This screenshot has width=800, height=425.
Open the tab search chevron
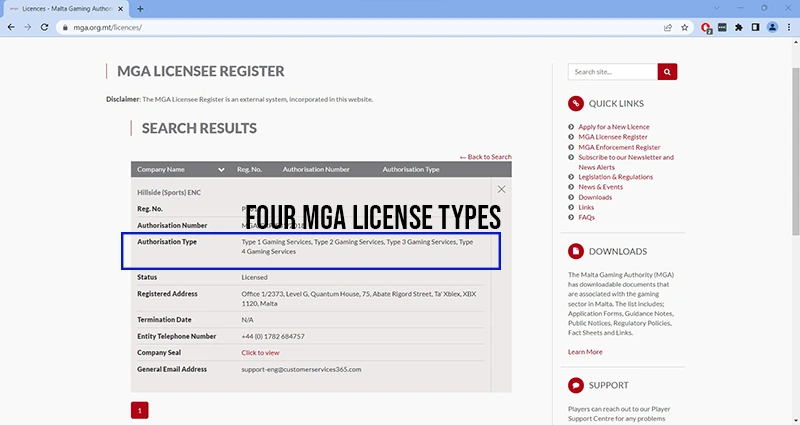pos(717,8)
